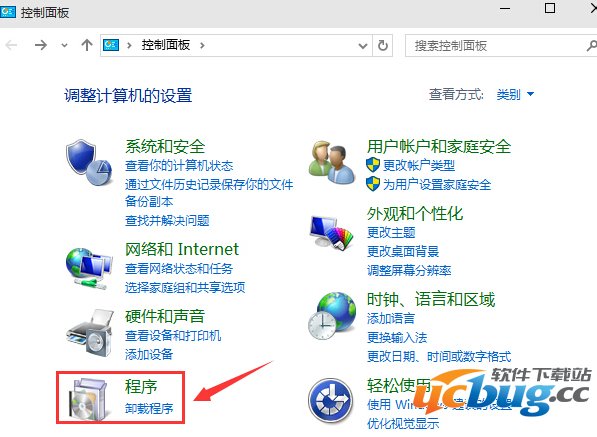
Task: Open the recent locations dropdown arrow
Action: click(x=64, y=46)
